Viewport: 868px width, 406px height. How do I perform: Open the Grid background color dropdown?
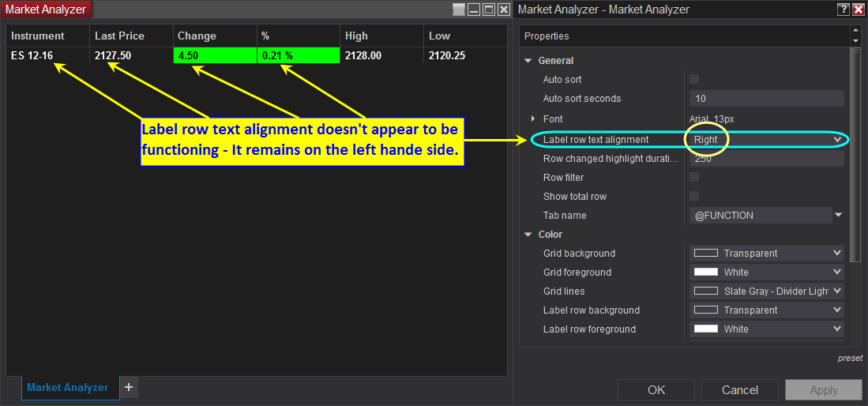pos(837,253)
